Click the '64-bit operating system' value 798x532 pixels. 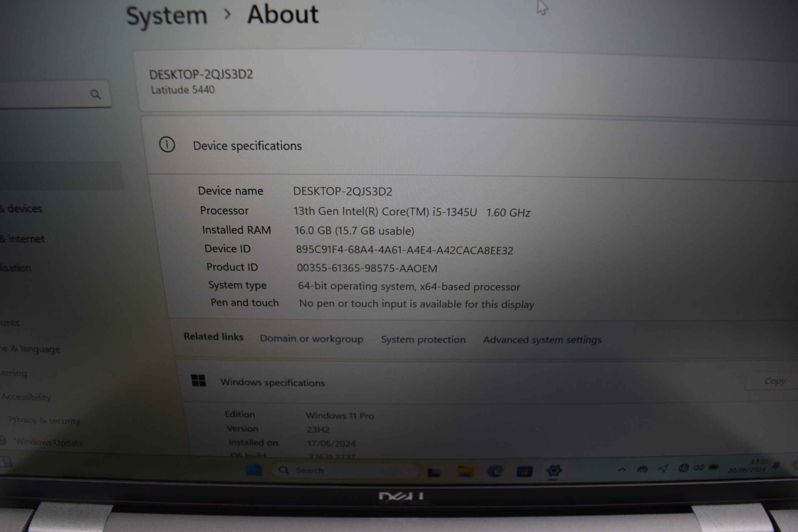(x=409, y=286)
